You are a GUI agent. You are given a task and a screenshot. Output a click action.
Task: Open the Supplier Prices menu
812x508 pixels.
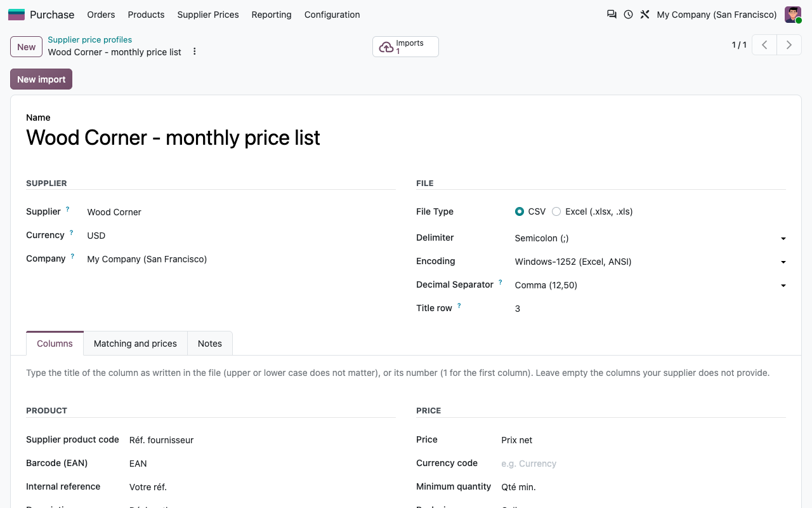pyautogui.click(x=208, y=15)
